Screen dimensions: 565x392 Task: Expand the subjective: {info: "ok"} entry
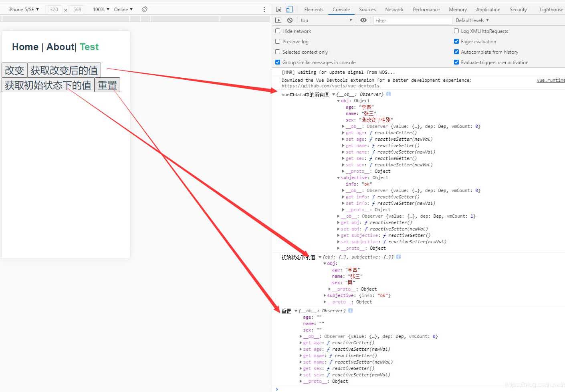325,295
